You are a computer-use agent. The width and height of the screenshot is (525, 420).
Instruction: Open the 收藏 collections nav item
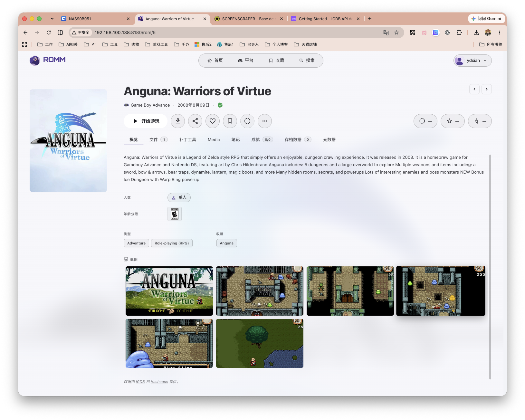coord(276,61)
